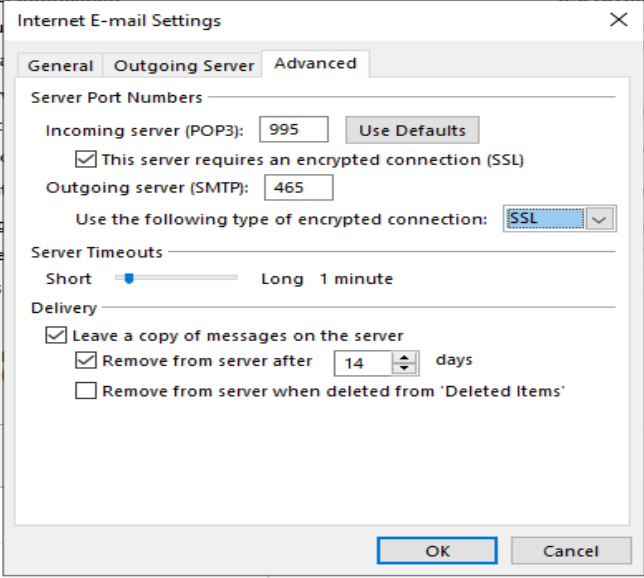Image resolution: width=644 pixels, height=578 pixels.
Task: Click the Server Timeouts slider handle
Action: click(128, 278)
